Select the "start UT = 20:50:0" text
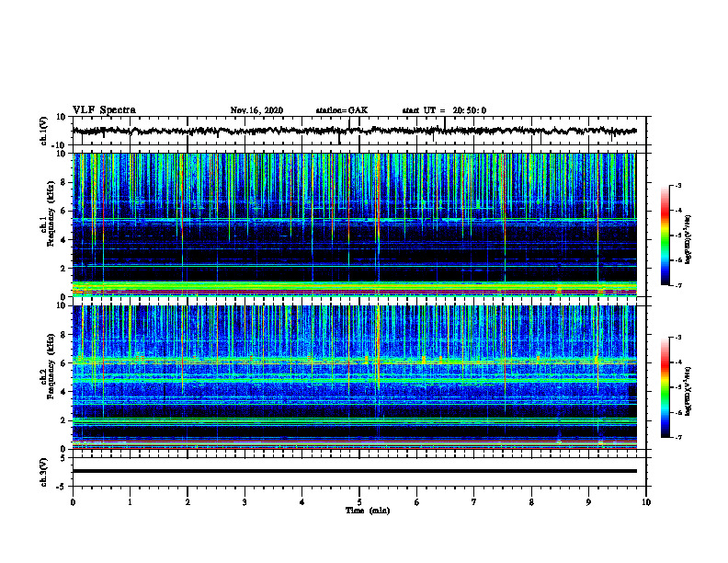Image resolution: width=728 pixels, height=563 pixels. tap(444, 110)
